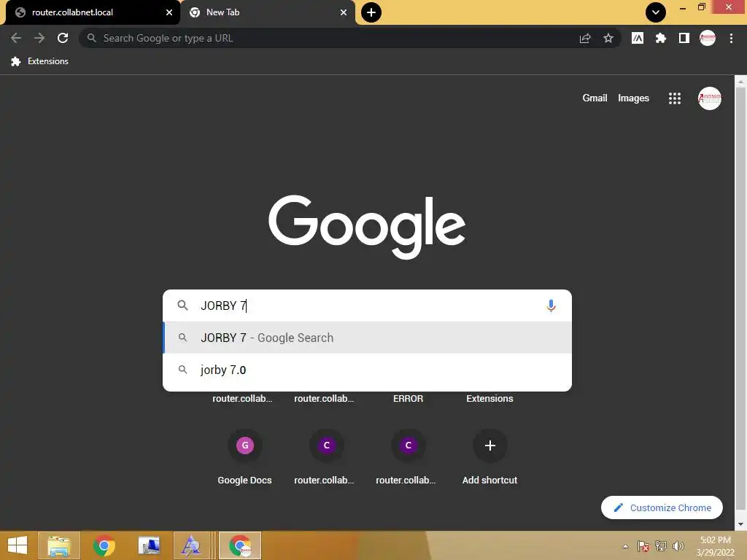747x560 pixels.
Task: Select 'jorby 7.0' suggestion
Action: click(x=368, y=370)
